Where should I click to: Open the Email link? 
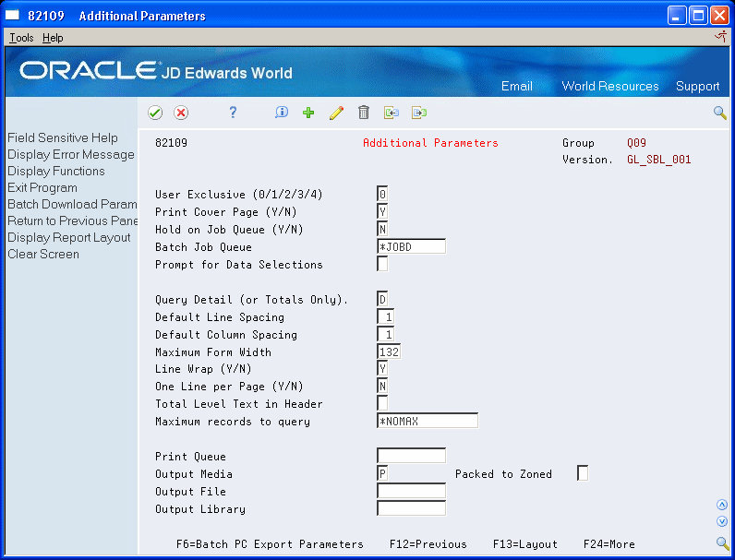click(516, 86)
